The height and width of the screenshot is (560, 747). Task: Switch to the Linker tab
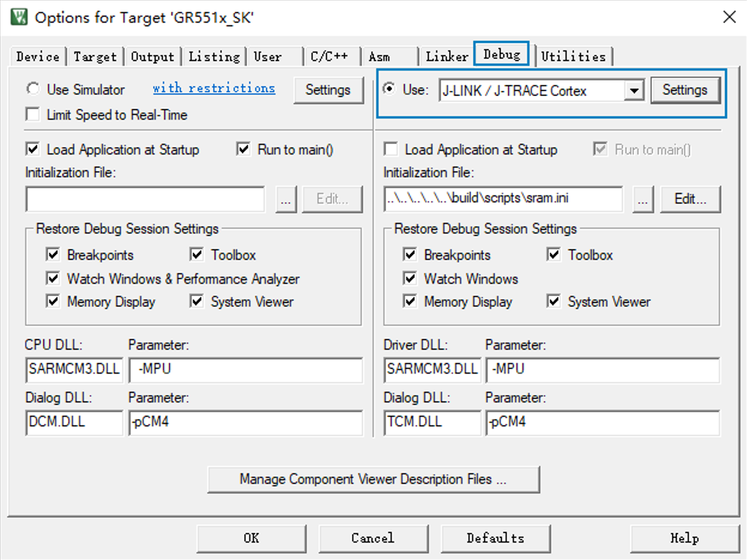[x=447, y=57]
